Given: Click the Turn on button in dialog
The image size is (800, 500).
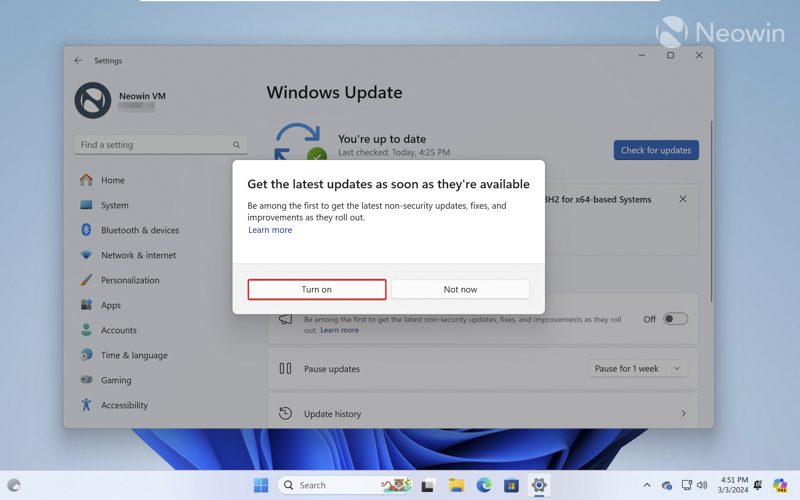Looking at the screenshot, I should click(x=317, y=289).
